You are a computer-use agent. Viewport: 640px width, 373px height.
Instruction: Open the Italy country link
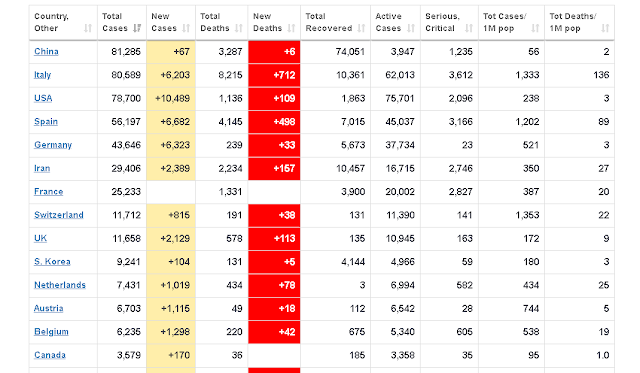coord(42,75)
